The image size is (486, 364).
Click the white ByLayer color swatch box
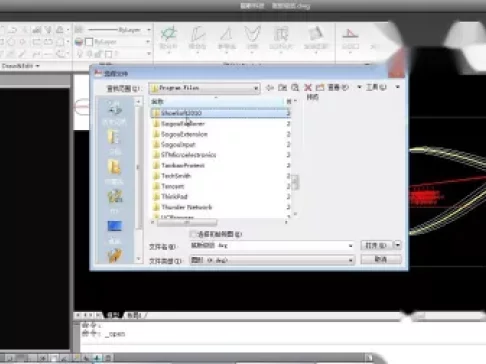click(89, 42)
